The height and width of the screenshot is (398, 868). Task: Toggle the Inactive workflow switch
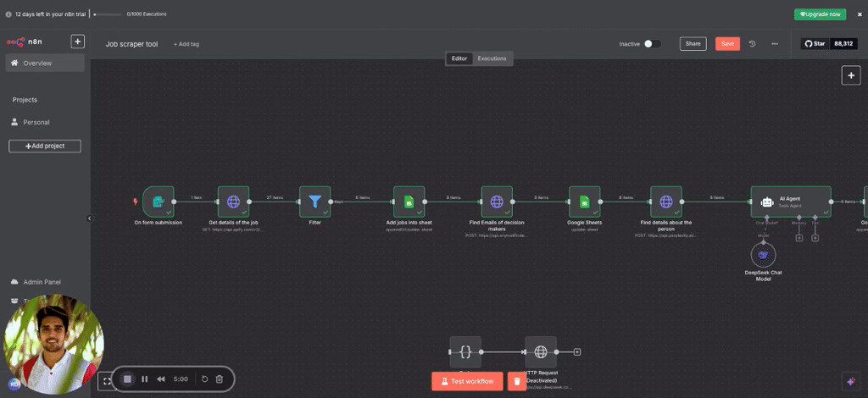coord(652,44)
